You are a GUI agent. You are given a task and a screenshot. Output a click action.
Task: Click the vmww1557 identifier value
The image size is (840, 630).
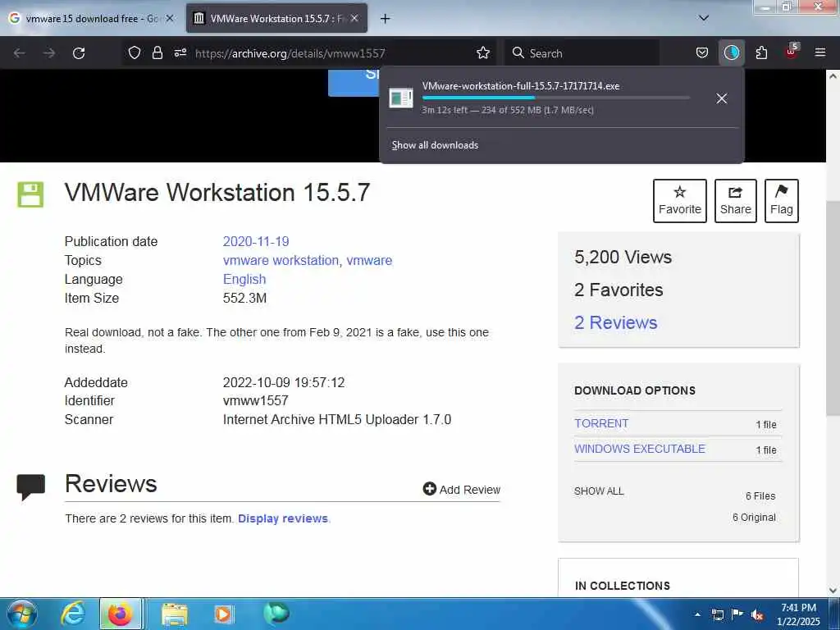point(256,400)
